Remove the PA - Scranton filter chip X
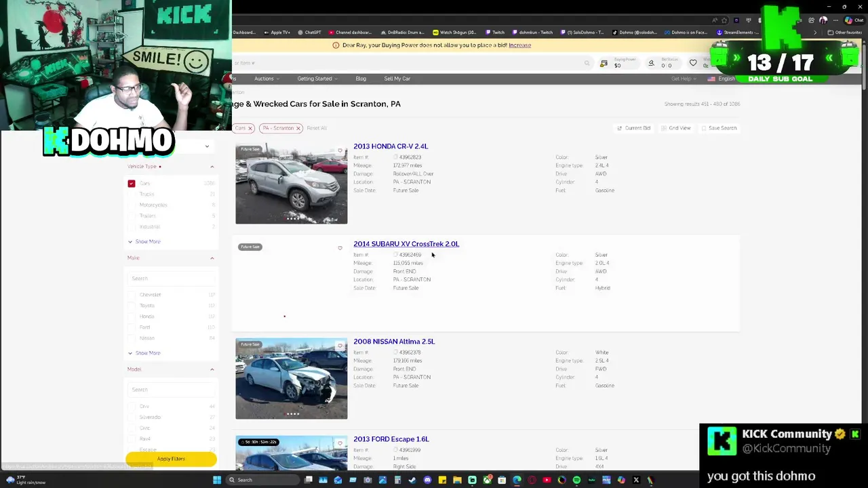This screenshot has width=868, height=488. pyautogui.click(x=298, y=128)
